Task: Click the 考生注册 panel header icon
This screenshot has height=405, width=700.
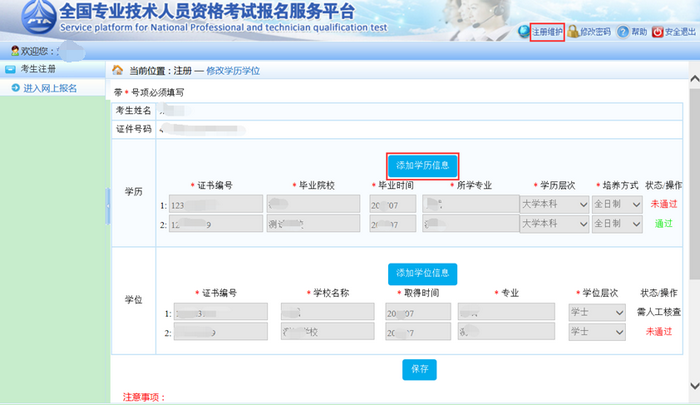Action: click(10, 69)
